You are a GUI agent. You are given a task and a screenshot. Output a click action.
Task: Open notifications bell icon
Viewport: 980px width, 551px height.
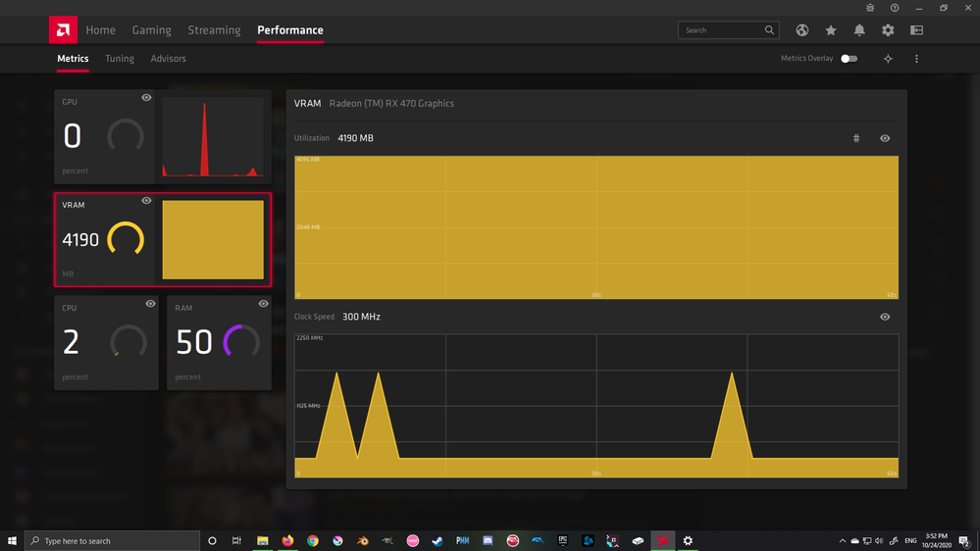pyautogui.click(x=859, y=30)
